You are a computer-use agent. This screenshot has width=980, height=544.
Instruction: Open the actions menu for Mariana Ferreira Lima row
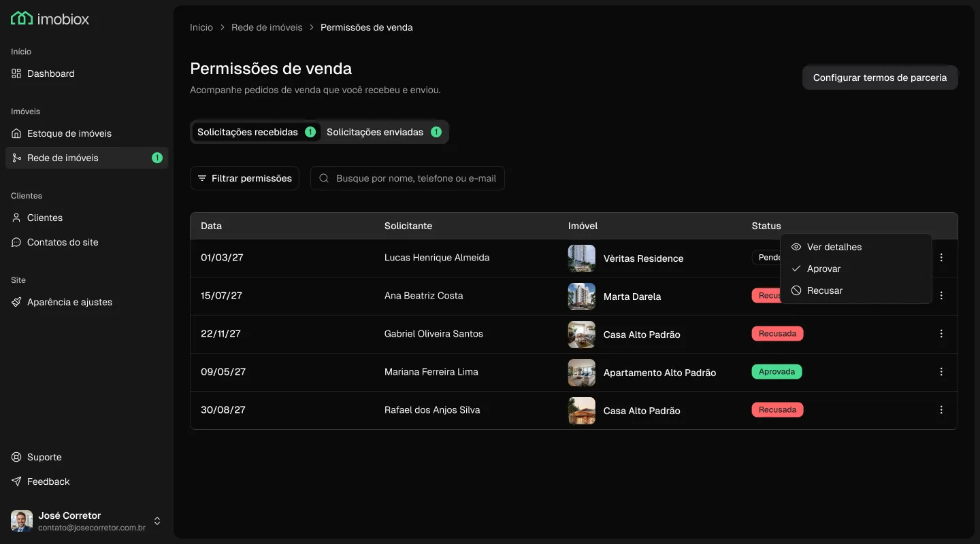click(941, 372)
